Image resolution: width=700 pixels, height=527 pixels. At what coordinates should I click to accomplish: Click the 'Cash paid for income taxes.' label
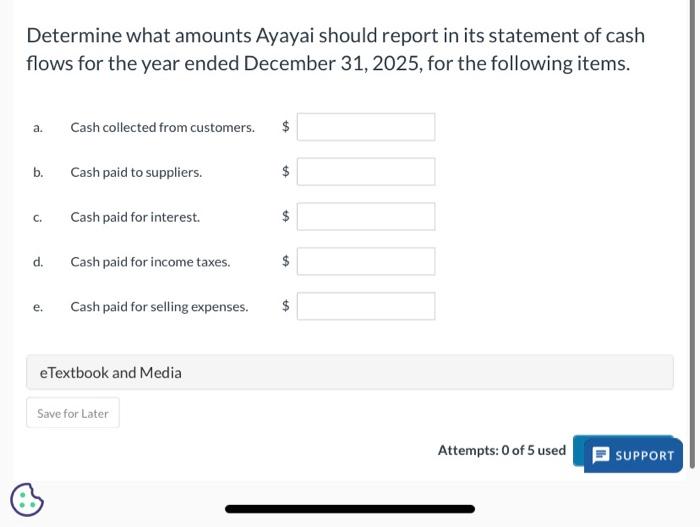click(150, 262)
